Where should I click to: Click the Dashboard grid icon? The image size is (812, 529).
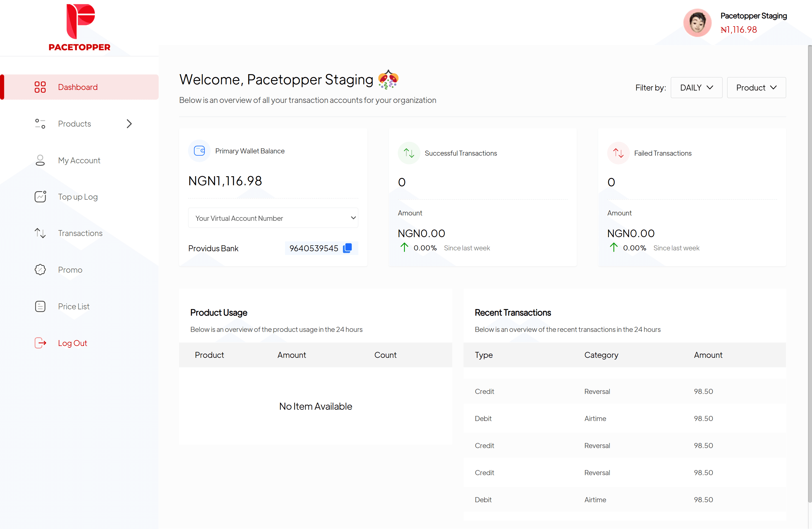(40, 87)
